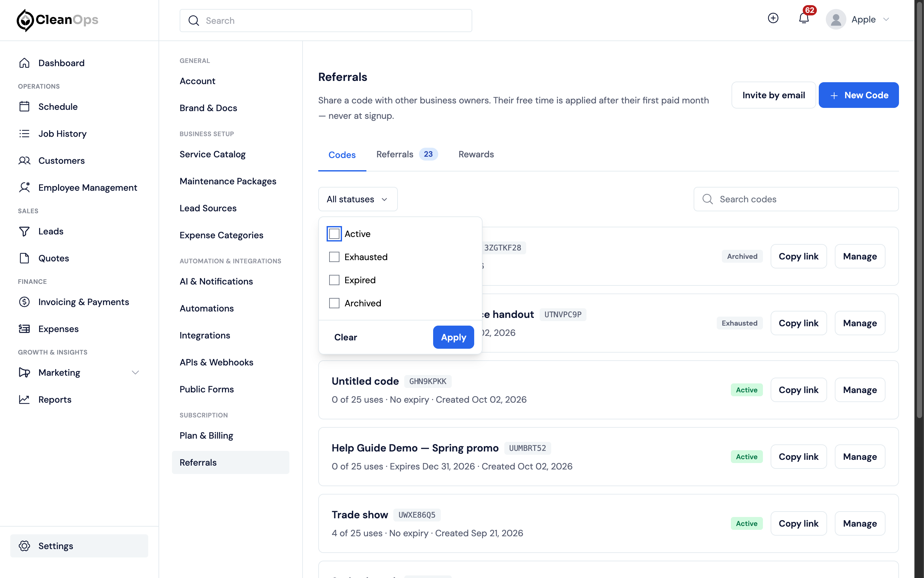Switch to the Codes tab

point(342,155)
